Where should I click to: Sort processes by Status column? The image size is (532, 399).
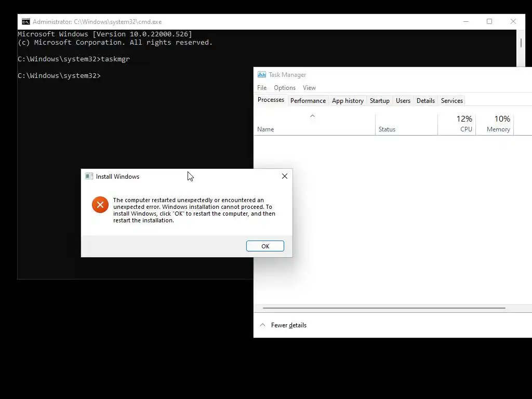(406, 125)
